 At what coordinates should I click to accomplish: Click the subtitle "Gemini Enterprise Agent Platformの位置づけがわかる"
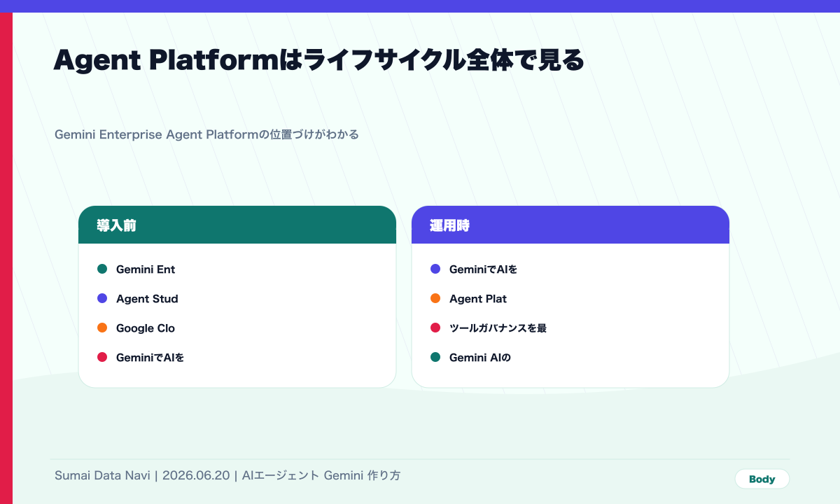(x=206, y=134)
